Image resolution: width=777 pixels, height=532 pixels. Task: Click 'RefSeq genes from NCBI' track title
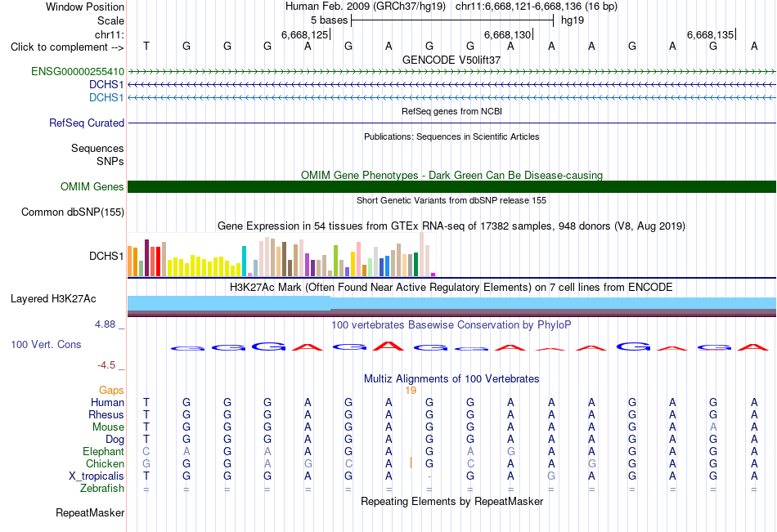pos(451,111)
